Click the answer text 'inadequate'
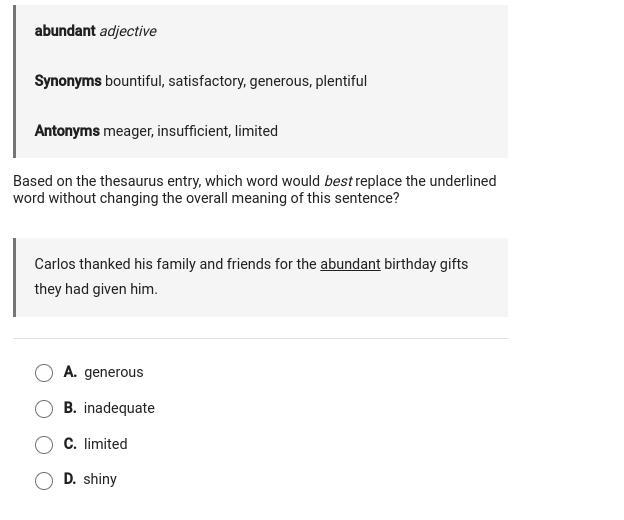Viewport: 624px width, 520px height. tap(119, 408)
